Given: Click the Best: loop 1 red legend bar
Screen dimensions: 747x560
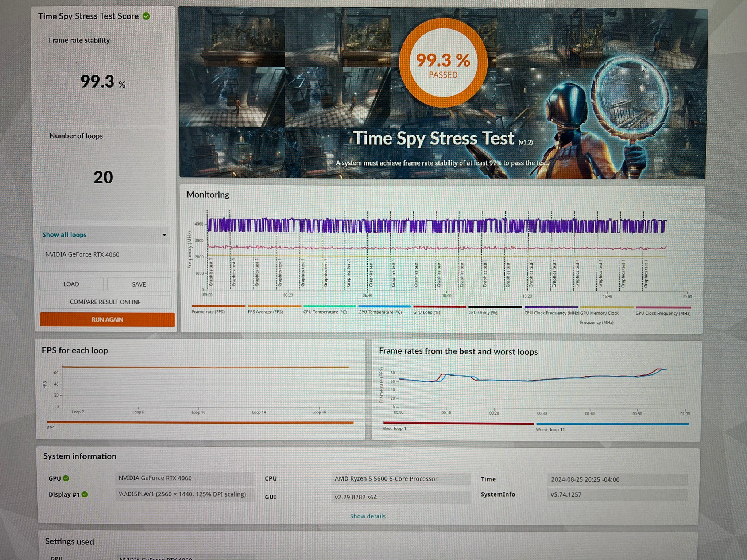Looking at the screenshot, I should (x=458, y=424).
